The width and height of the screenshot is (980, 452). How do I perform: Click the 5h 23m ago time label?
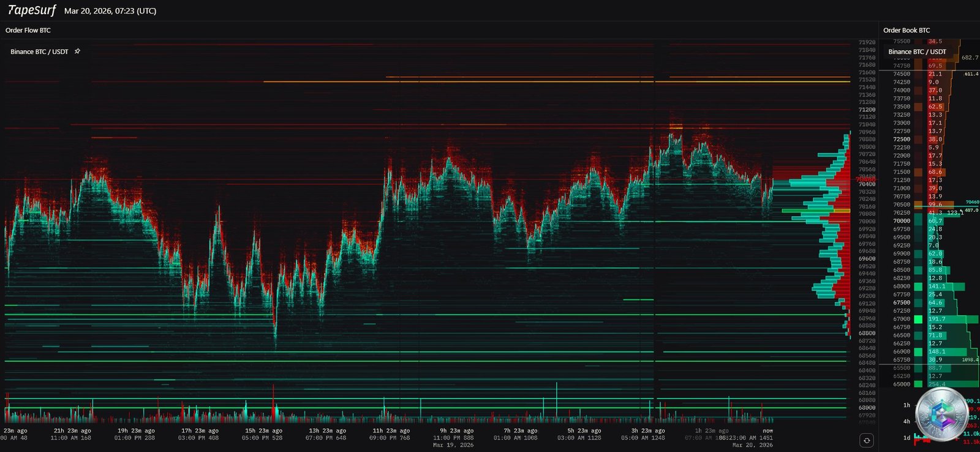pos(584,431)
